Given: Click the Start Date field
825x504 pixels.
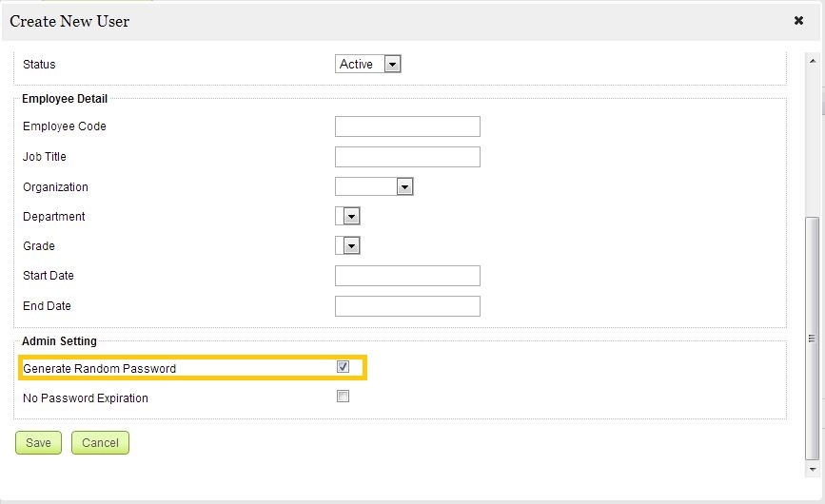Looking at the screenshot, I should click(x=407, y=276).
